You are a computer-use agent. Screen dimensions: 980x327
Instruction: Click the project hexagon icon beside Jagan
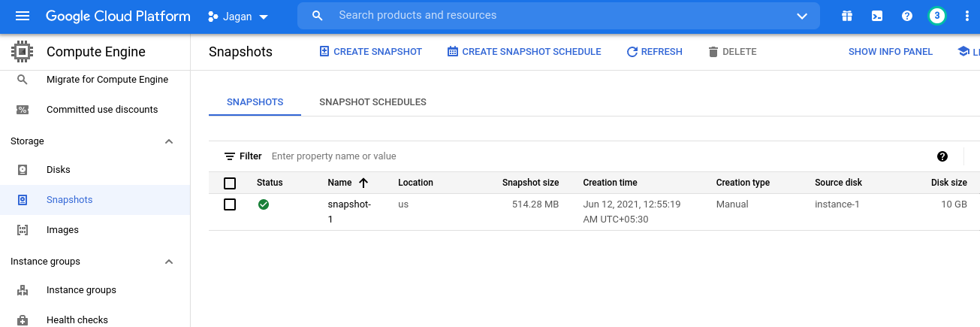coord(213,17)
